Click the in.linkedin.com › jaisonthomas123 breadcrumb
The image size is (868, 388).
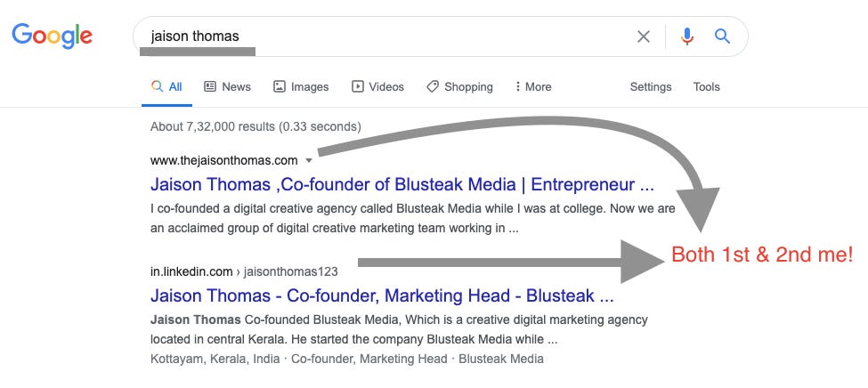(244, 271)
